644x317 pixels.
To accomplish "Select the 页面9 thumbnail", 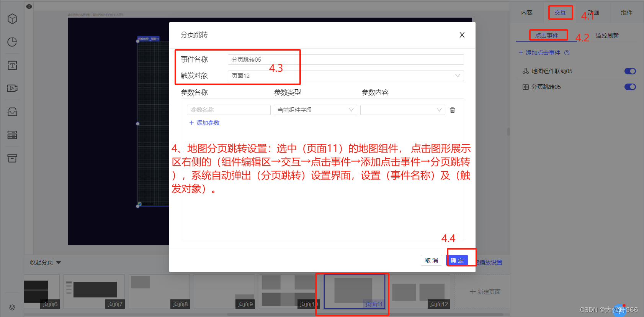I will coord(224,292).
